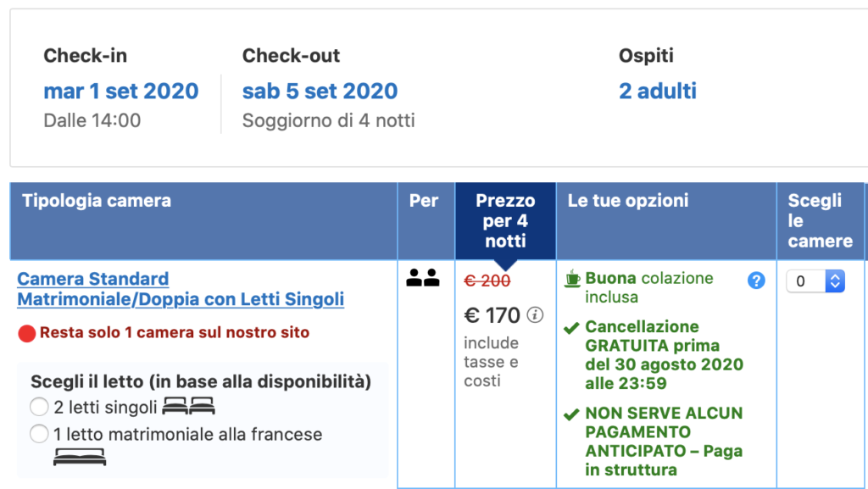Open the room quantity dropdown
The image size is (868, 489).
(815, 281)
